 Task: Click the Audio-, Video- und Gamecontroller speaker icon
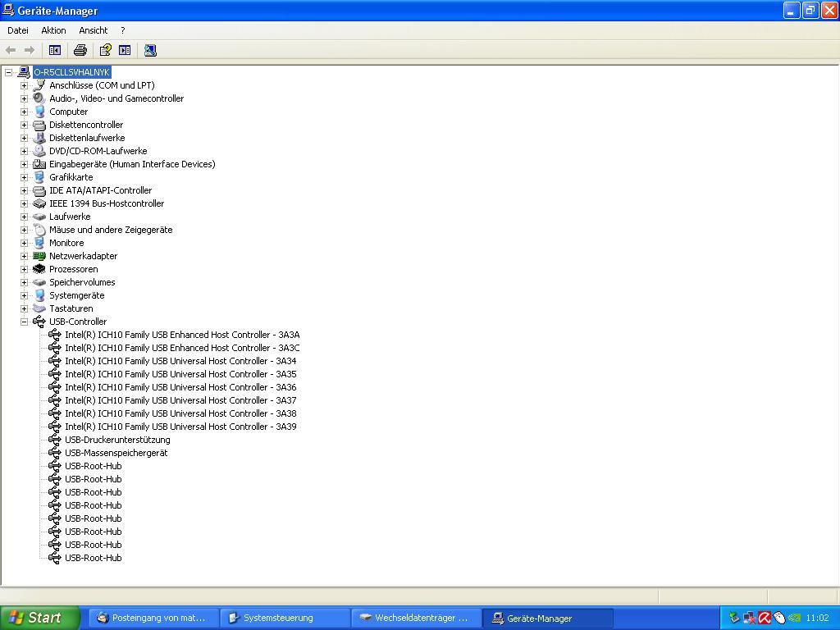[39, 98]
